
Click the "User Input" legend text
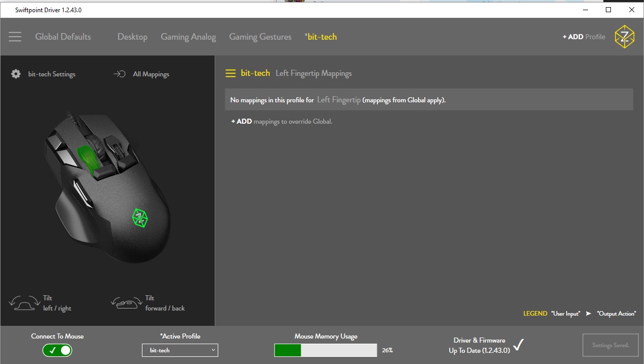(x=566, y=314)
